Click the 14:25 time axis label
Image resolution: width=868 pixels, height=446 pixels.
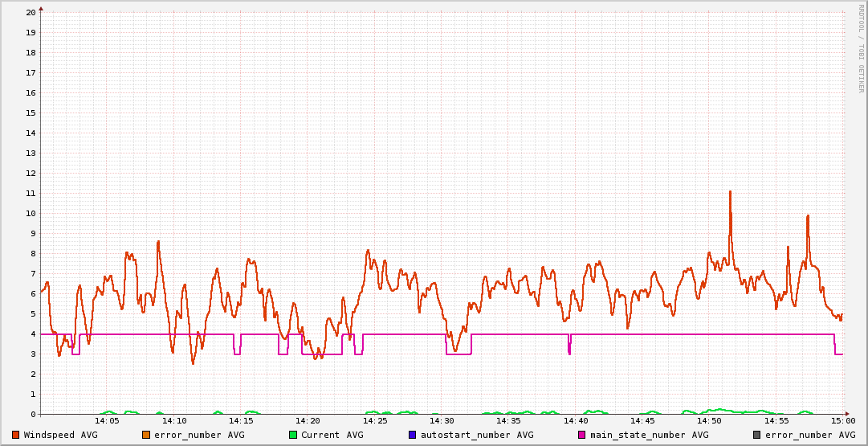375,421
